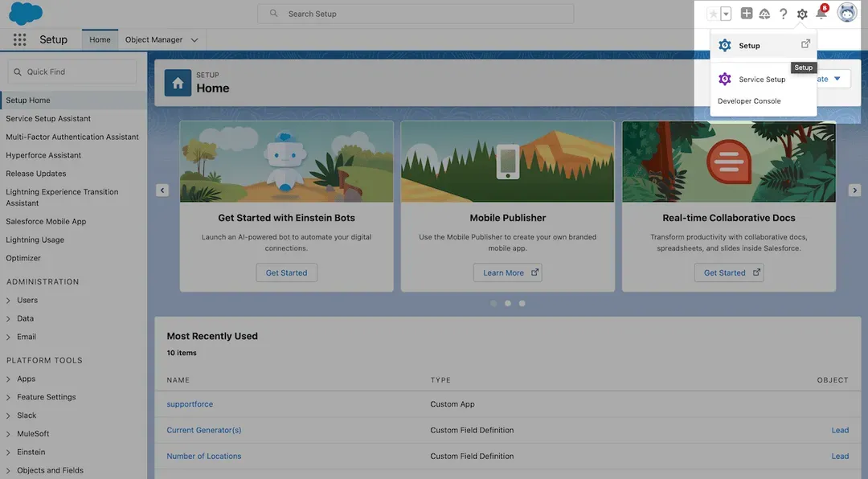
Task: Click the open-in-new-tab icon beside Setup
Action: pyautogui.click(x=805, y=43)
